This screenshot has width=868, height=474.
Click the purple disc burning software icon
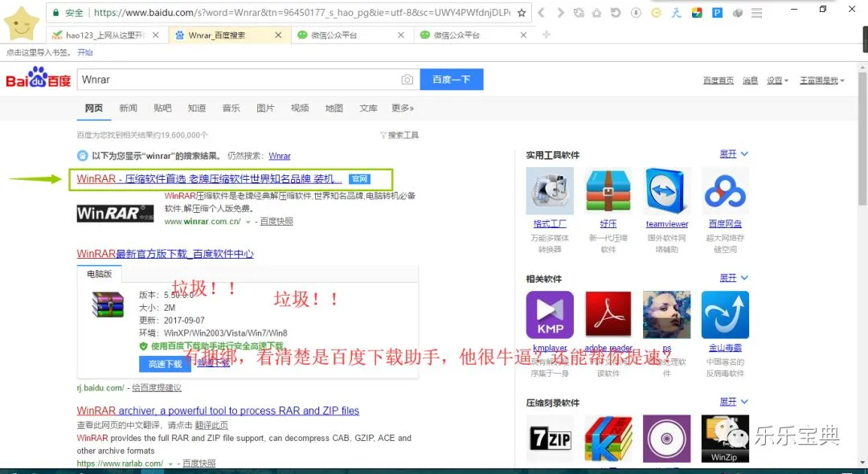666,439
